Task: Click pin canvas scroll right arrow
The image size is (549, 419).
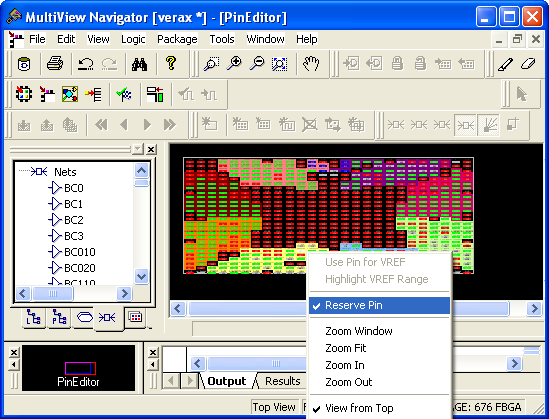Action: (x=534, y=309)
